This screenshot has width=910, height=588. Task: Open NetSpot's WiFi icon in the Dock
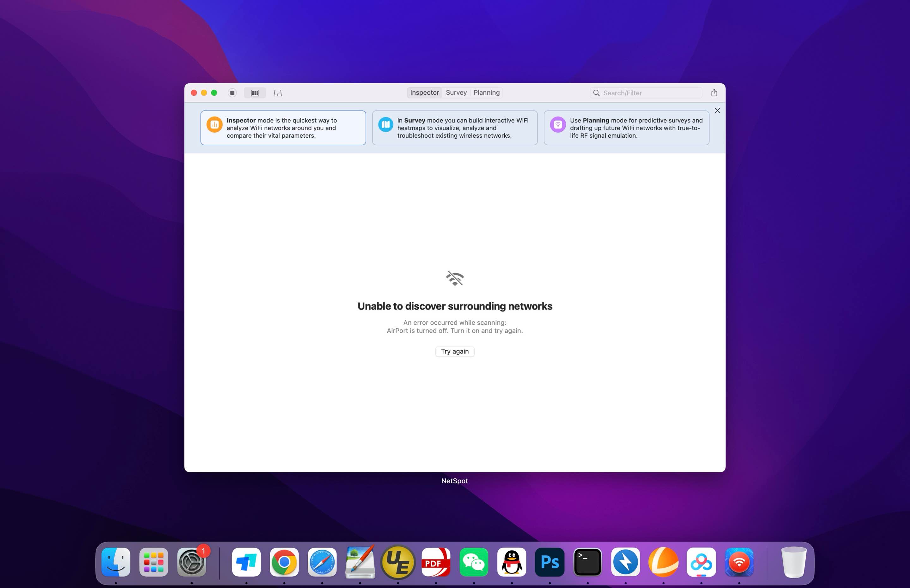[739, 562]
